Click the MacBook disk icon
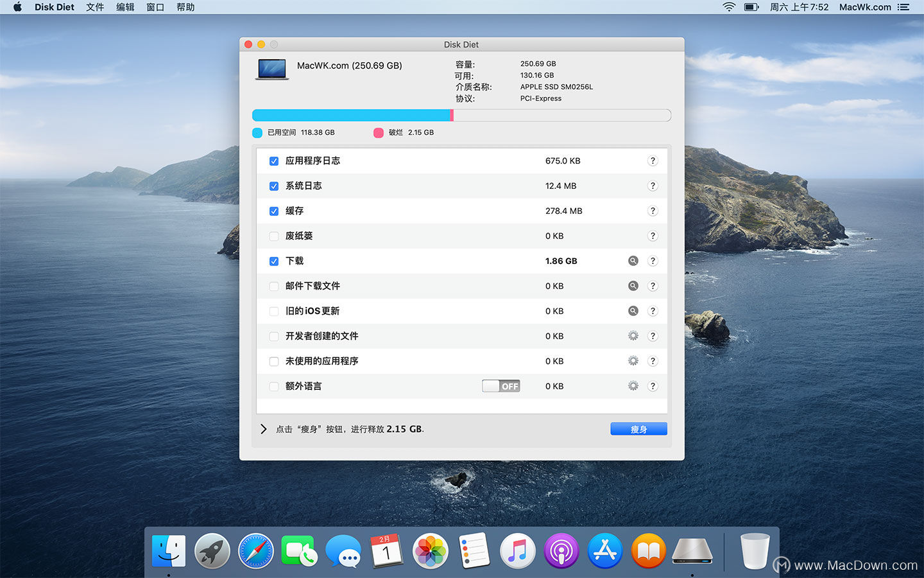The image size is (924, 578). [272, 69]
